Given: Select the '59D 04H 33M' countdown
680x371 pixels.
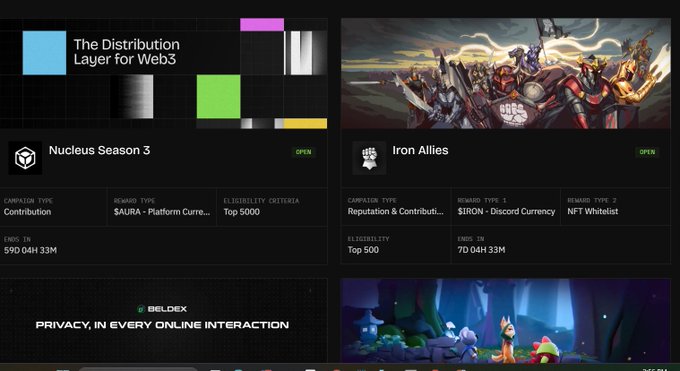Looking at the screenshot, I should (x=30, y=250).
